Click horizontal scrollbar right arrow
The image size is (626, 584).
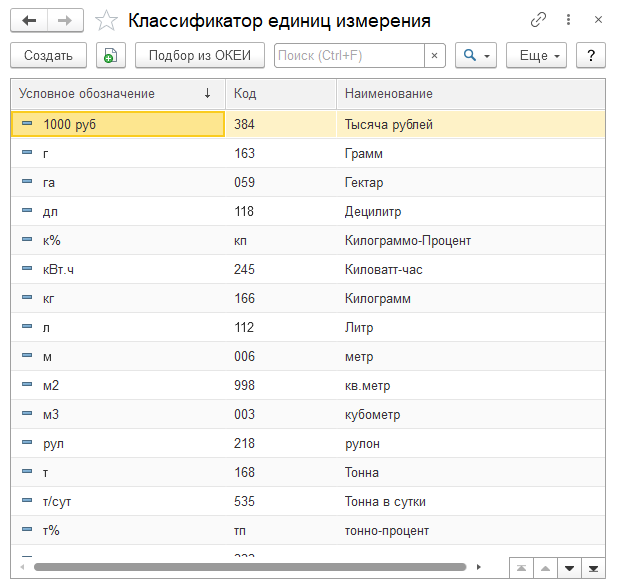[x=479, y=567]
